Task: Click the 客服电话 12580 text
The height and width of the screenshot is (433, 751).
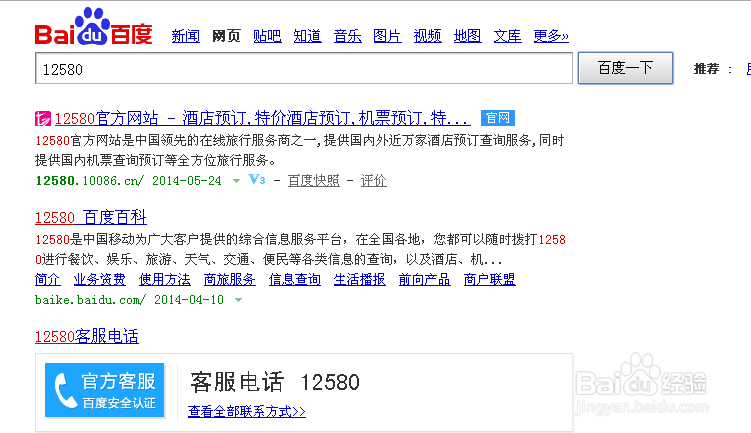Action: pyautogui.click(x=275, y=382)
